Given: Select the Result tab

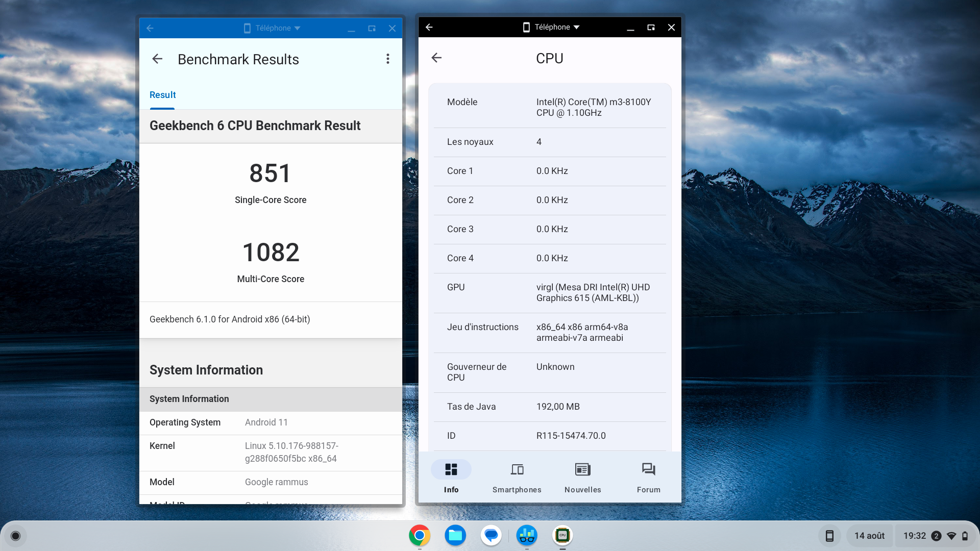Looking at the screenshot, I should tap(162, 95).
